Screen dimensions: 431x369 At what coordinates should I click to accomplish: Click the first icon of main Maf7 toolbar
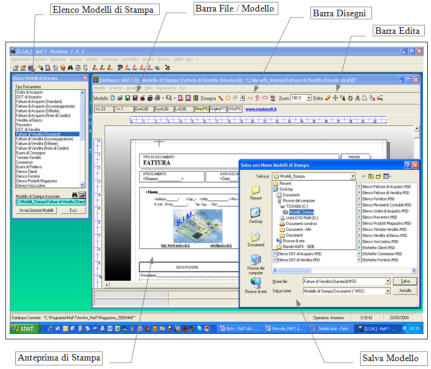15,68
